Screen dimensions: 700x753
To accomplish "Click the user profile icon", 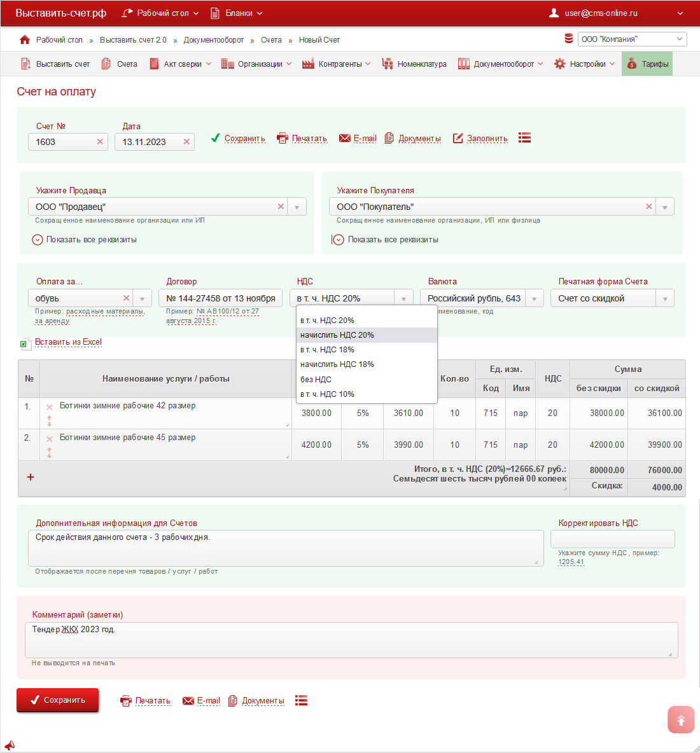I will point(554,13).
